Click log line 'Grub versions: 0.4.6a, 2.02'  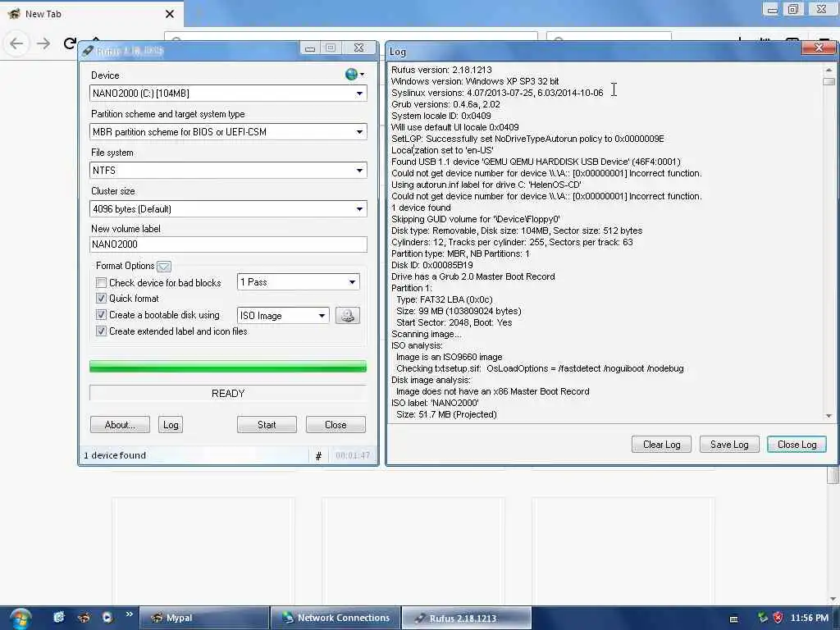tap(445, 104)
